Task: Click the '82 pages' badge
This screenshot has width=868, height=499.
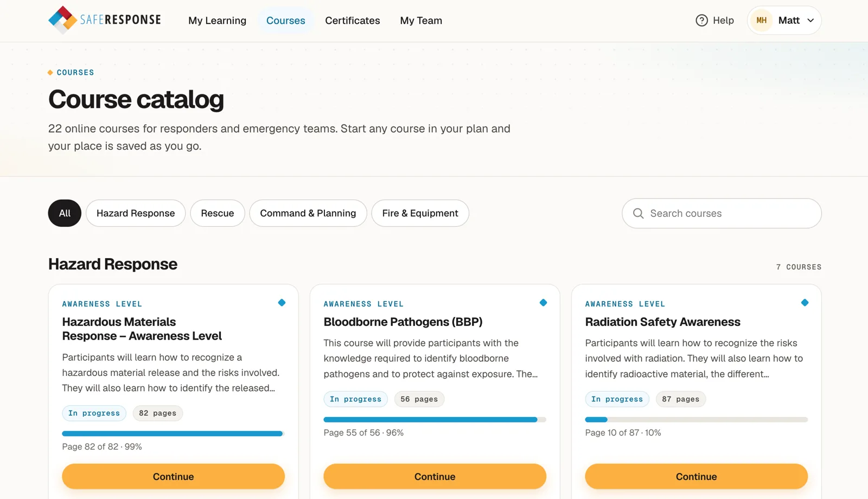Action: [157, 413]
